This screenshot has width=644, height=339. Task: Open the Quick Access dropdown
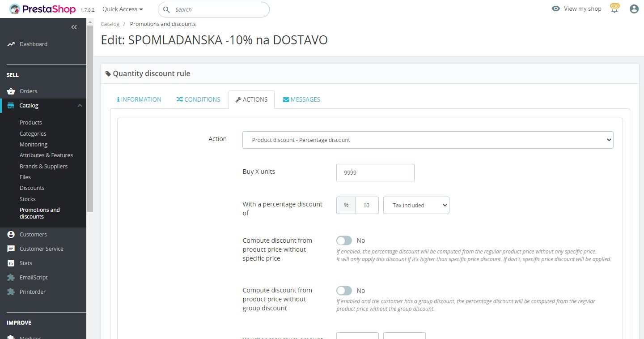(x=123, y=9)
